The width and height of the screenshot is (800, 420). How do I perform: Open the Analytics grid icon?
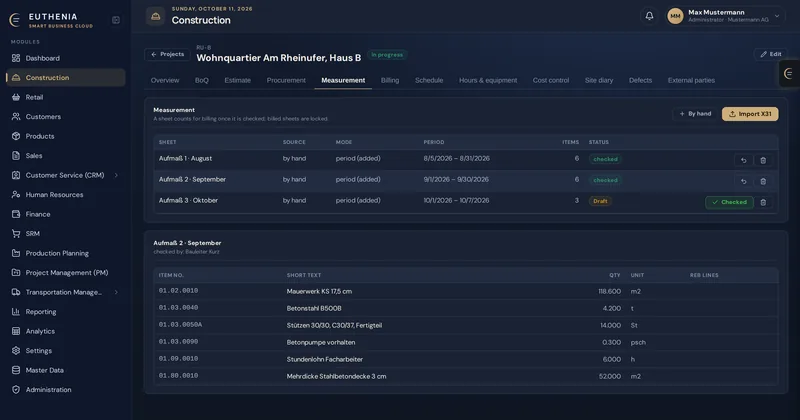(16, 331)
